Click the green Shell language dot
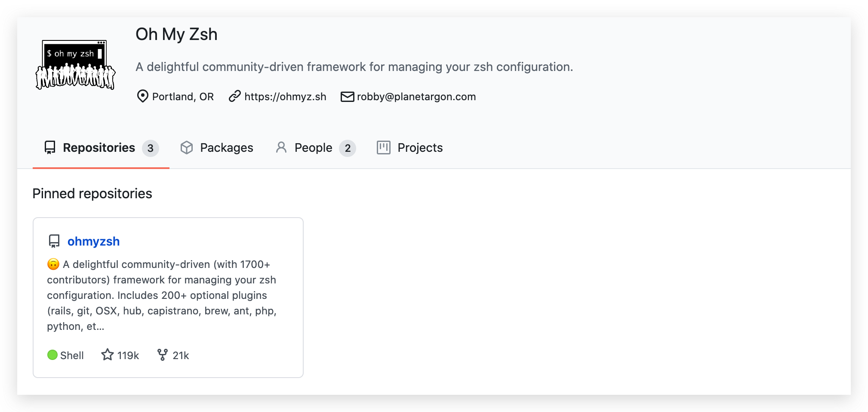Screen dimensions: 868x412 [x=52, y=355]
